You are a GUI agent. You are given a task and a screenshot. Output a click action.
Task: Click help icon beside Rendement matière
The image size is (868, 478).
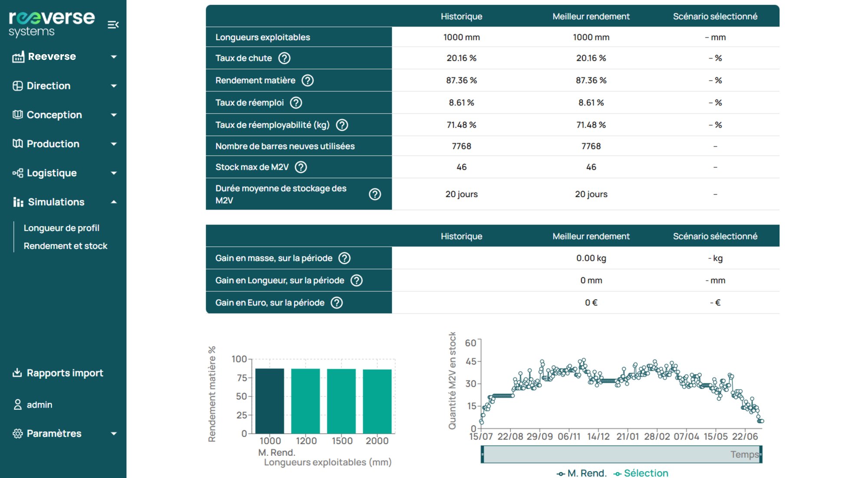pyautogui.click(x=308, y=80)
